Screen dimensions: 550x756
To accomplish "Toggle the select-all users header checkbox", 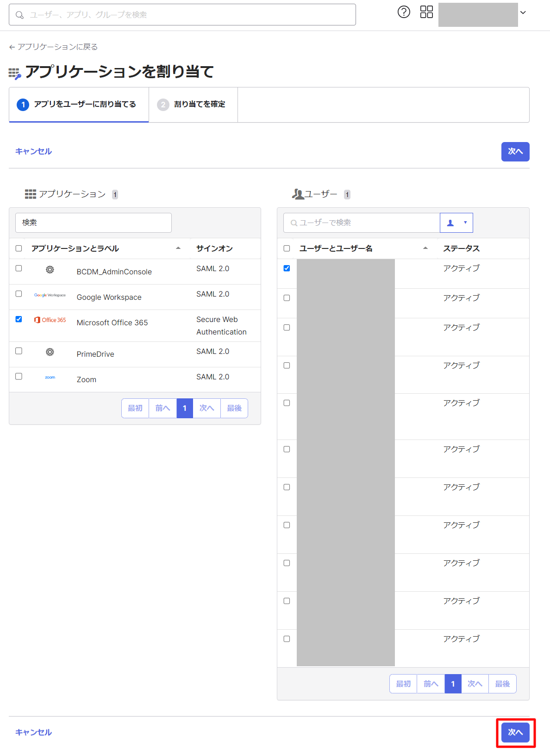I will click(x=287, y=248).
